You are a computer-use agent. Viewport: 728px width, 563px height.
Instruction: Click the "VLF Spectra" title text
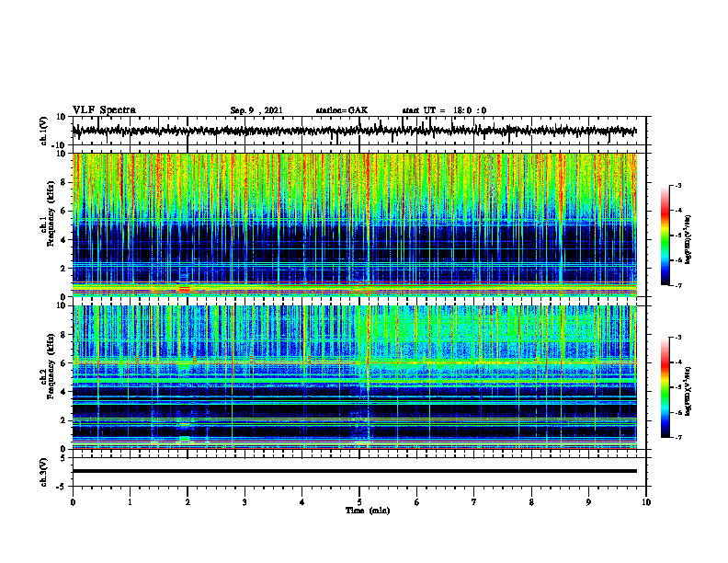coord(104,110)
